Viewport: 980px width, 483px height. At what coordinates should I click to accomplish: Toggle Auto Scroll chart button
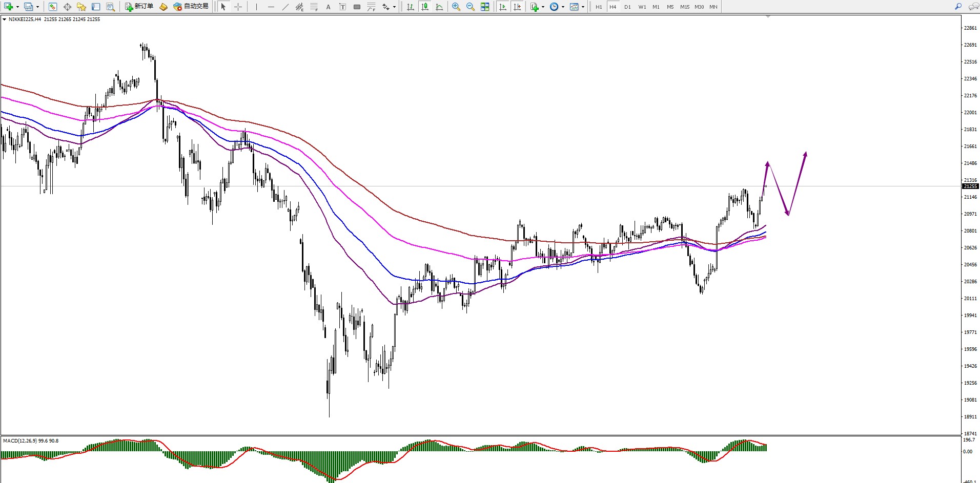click(x=503, y=7)
